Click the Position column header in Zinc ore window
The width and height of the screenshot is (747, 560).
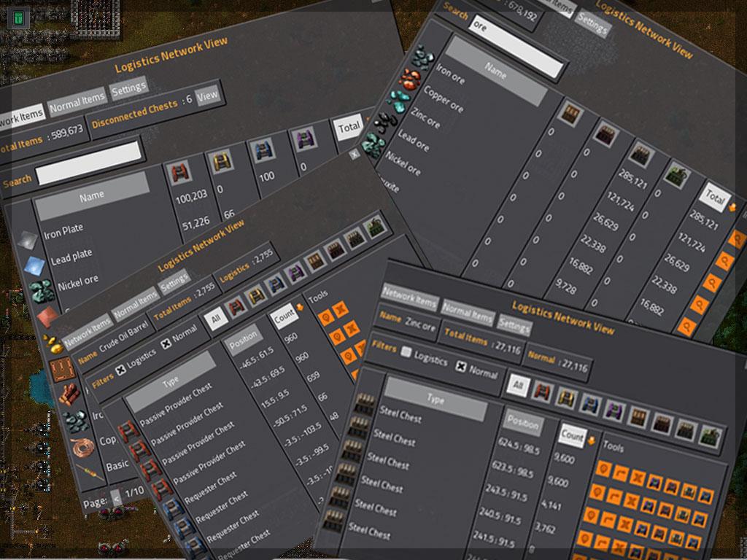pos(522,422)
